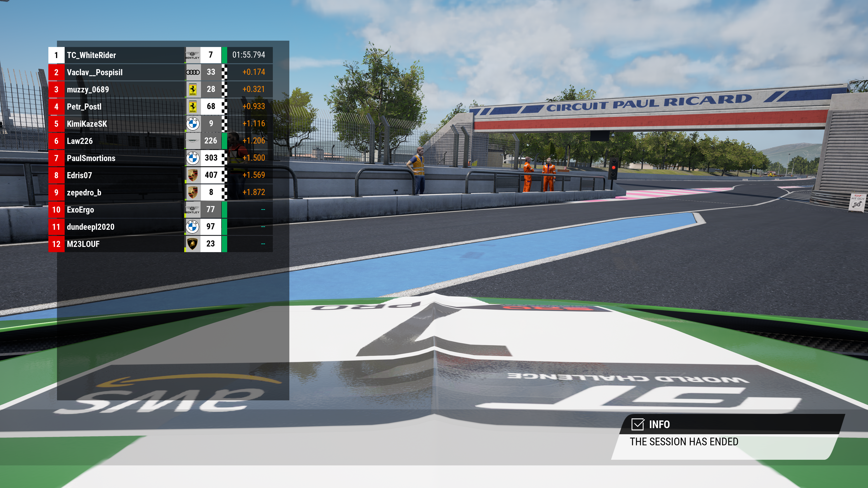Viewport: 868px width, 488px height.
Task: Click the Porsche logo beside Edris07
Action: (x=193, y=175)
